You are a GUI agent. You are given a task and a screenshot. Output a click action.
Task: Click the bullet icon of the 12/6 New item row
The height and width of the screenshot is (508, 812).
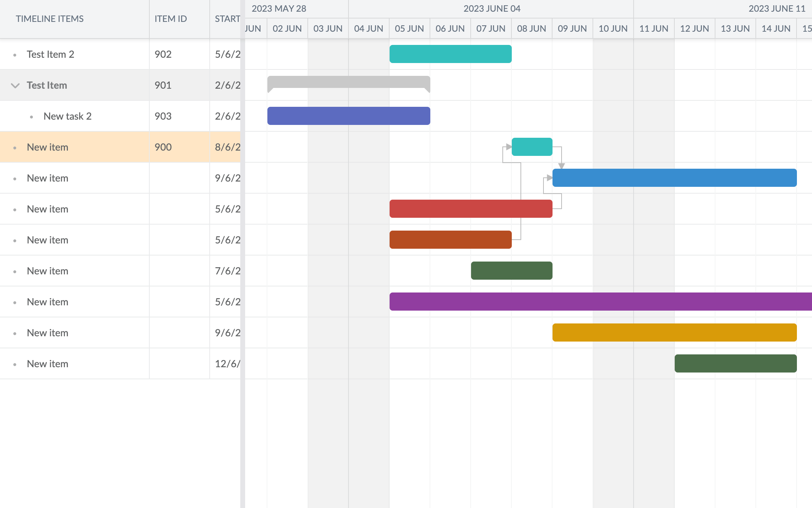pos(15,363)
